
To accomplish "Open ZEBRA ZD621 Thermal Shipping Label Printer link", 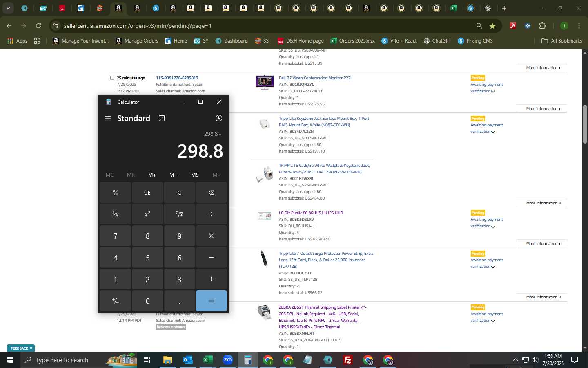I will [x=323, y=317].
